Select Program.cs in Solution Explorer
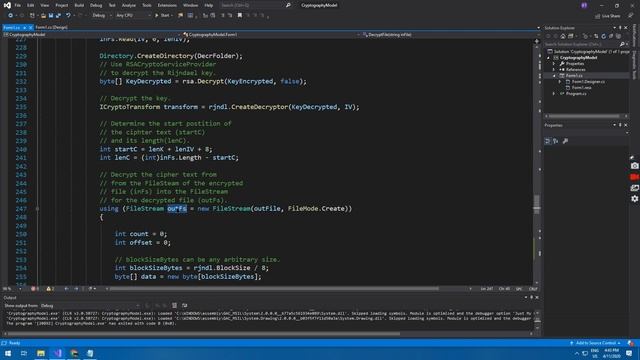The height and width of the screenshot is (360, 640). pos(576,93)
